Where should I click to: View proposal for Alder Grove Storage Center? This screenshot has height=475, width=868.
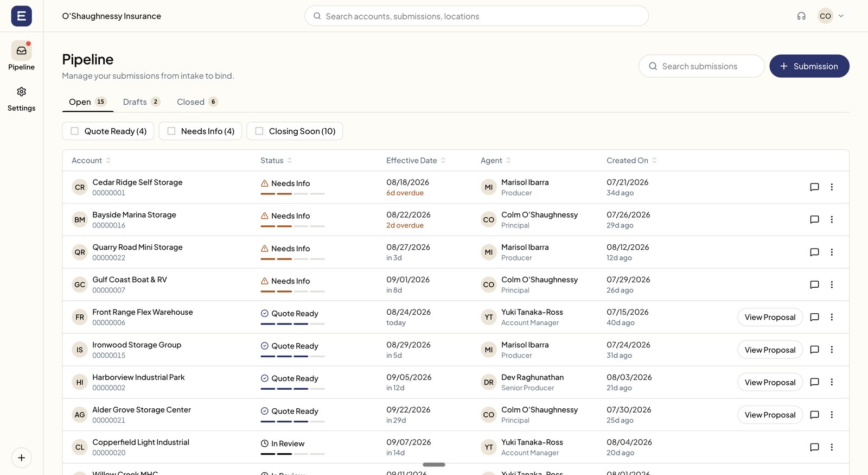(x=770, y=415)
